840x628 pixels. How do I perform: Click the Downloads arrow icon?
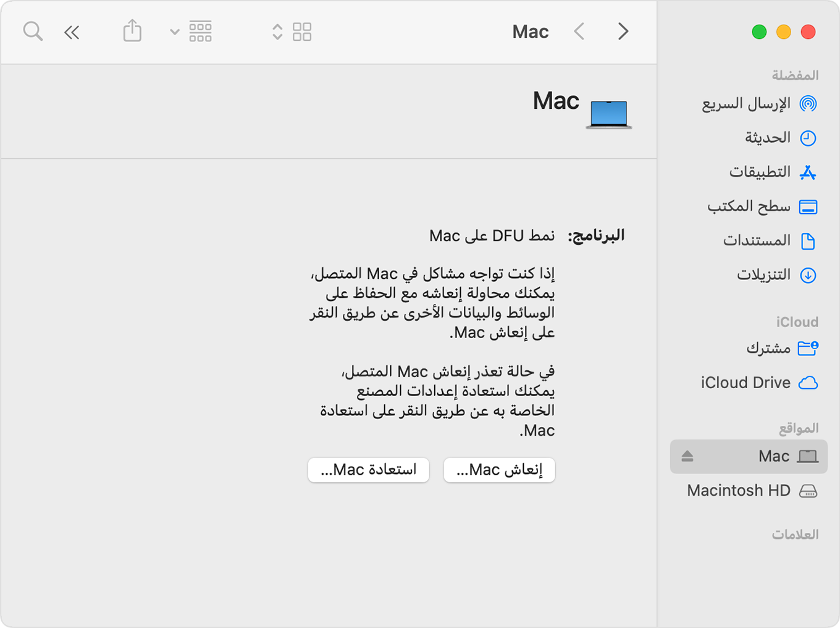[x=808, y=275]
